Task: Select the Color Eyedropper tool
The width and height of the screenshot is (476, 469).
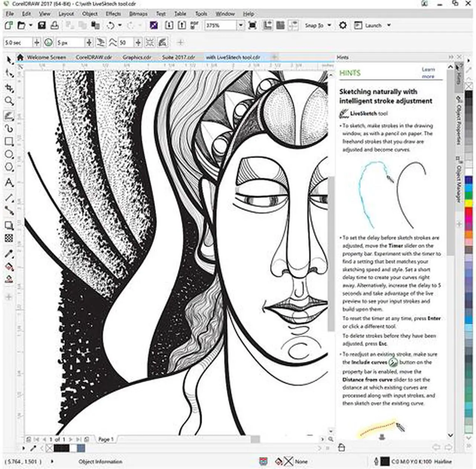Action: pyautogui.click(x=9, y=254)
